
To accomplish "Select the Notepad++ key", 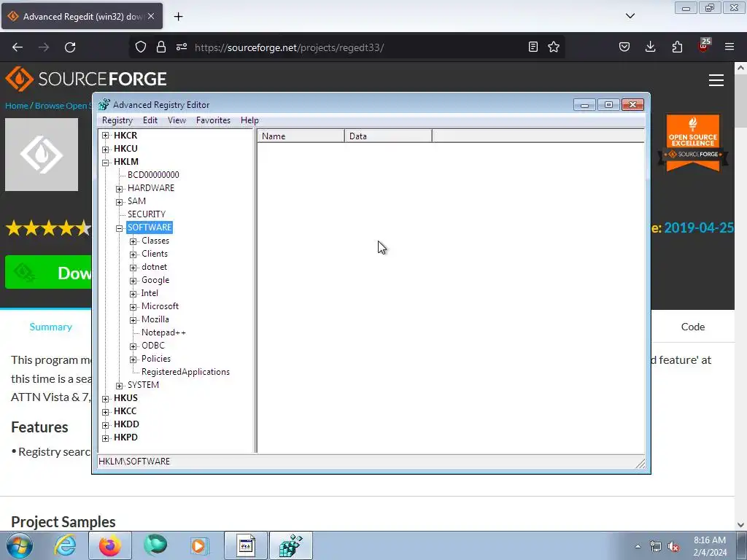I will pyautogui.click(x=163, y=332).
